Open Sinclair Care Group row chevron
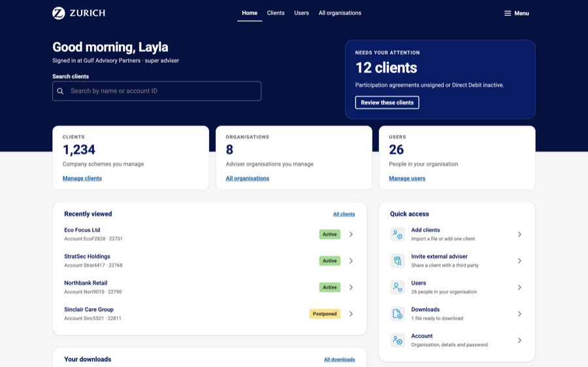This screenshot has width=588, height=367. (351, 313)
